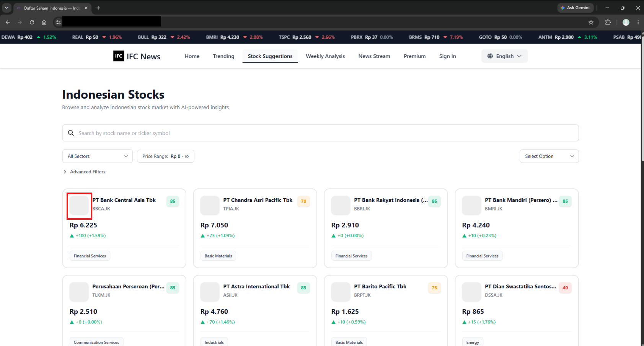The image size is (644, 346).
Task: Click the TPIA.JK stock logo placeholder
Action: click(210, 206)
